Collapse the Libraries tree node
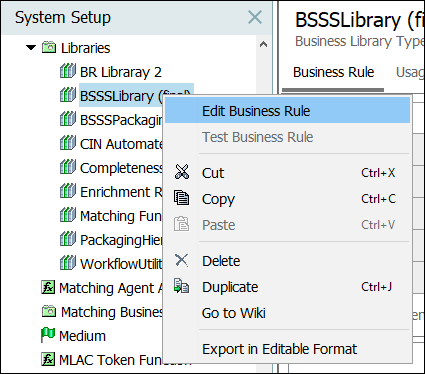 (31, 48)
